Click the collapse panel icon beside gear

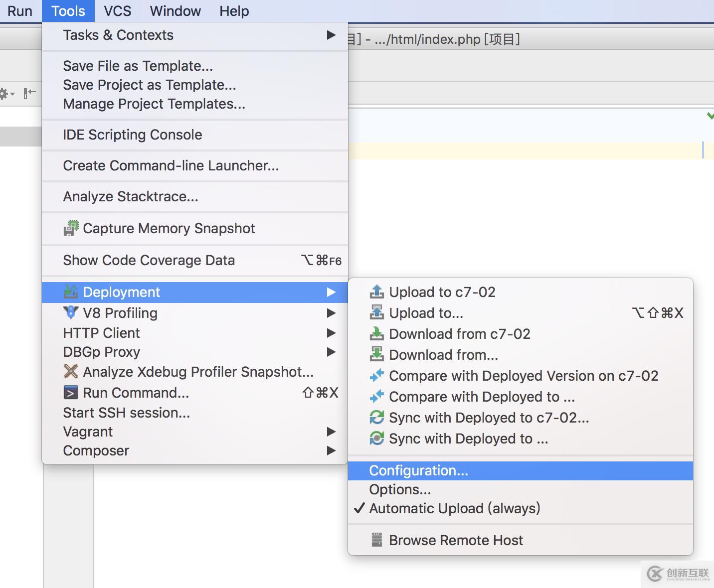point(29,93)
